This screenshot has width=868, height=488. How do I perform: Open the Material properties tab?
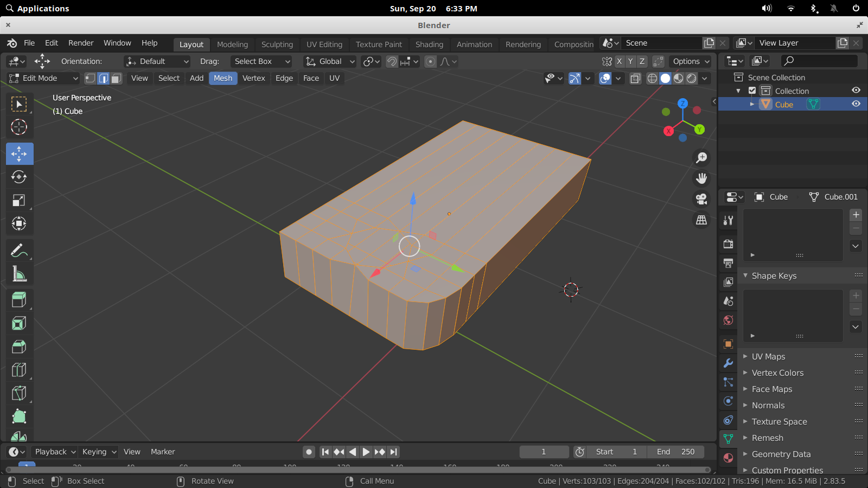coord(728,458)
